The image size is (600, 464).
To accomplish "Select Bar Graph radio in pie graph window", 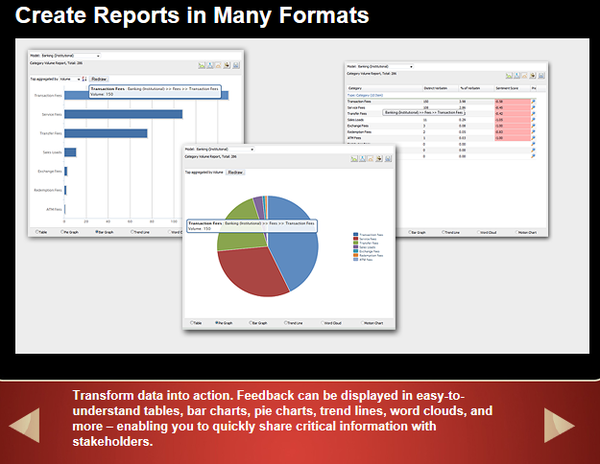I will point(251,323).
